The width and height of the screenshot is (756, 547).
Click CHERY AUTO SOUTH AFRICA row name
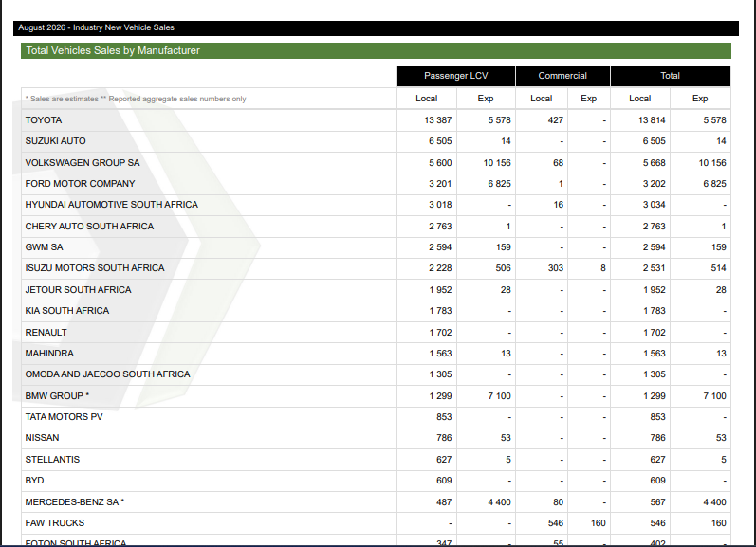89,227
